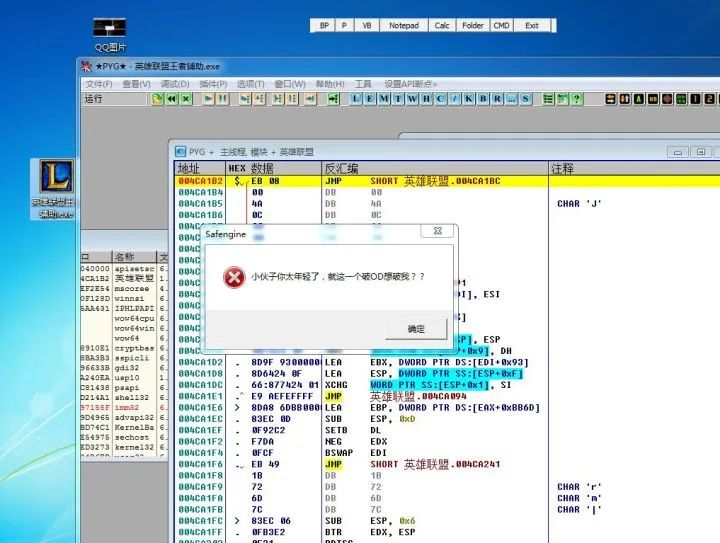
Task: Click the Calc button in the top bar
Action: click(x=442, y=26)
